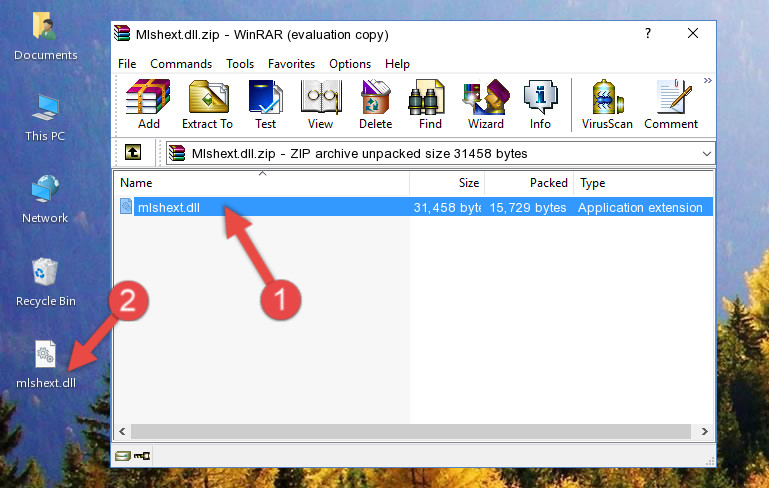The image size is (769, 488).
Task: Close the WinRAR window
Action: click(x=693, y=33)
